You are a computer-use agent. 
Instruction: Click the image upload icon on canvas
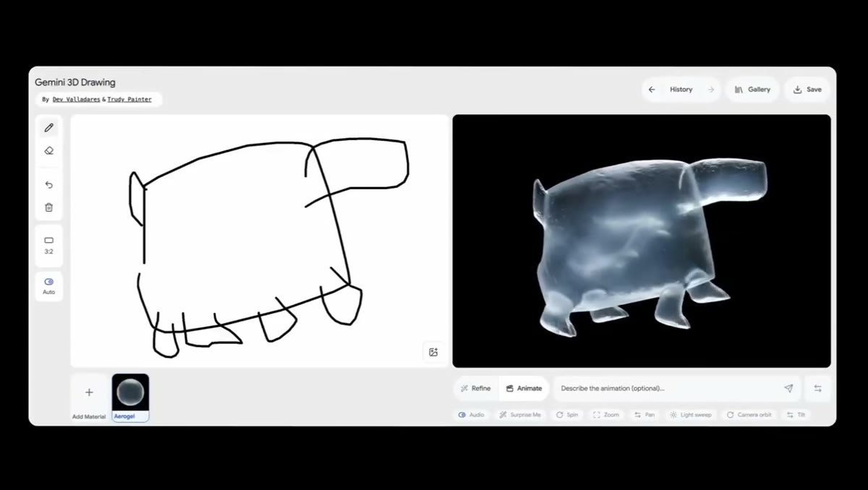click(x=433, y=352)
